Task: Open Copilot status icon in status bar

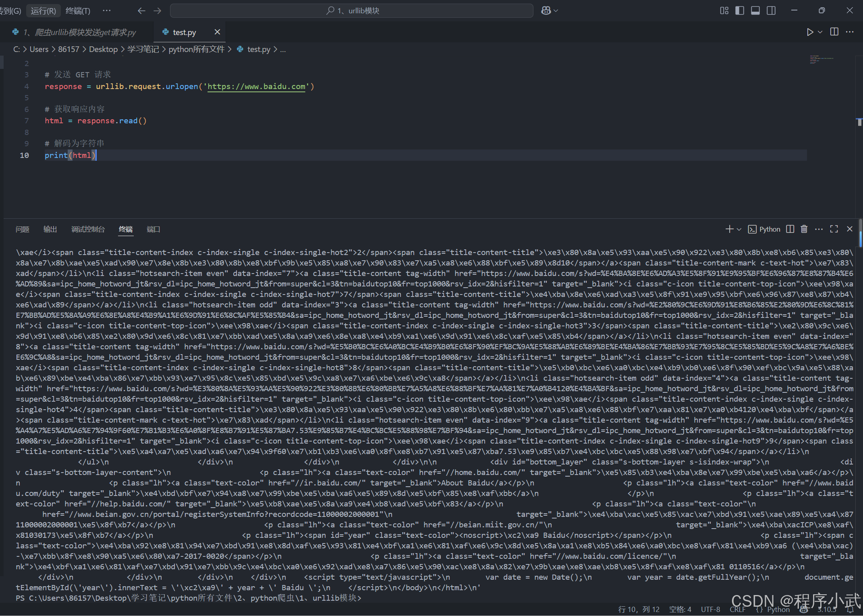Action: point(804,610)
